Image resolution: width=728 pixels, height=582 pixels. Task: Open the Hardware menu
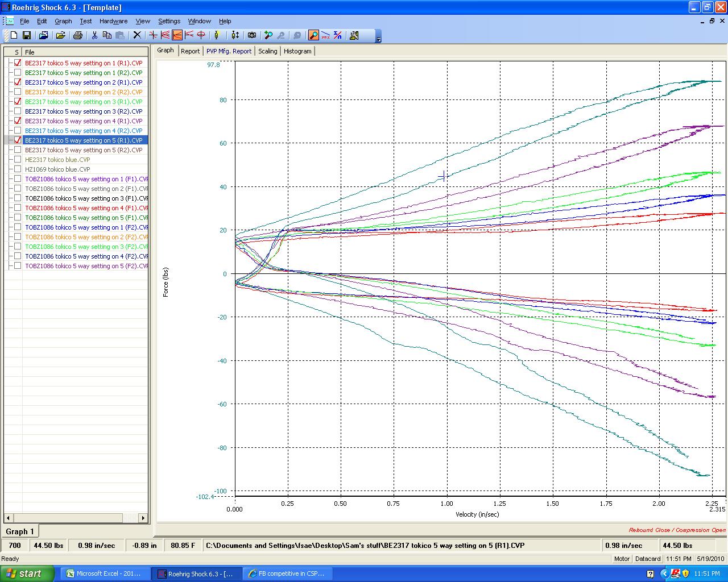click(113, 21)
